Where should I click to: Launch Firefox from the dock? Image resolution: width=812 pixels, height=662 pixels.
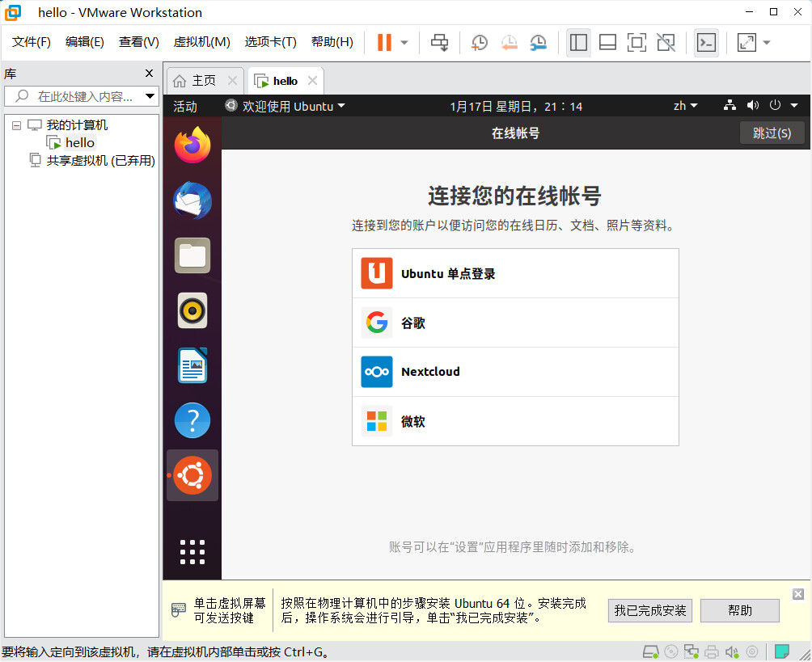(x=192, y=145)
